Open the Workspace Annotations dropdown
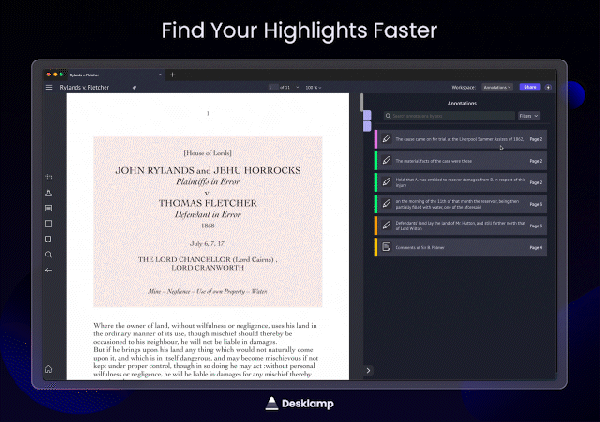The width and height of the screenshot is (600, 422). 497,87
